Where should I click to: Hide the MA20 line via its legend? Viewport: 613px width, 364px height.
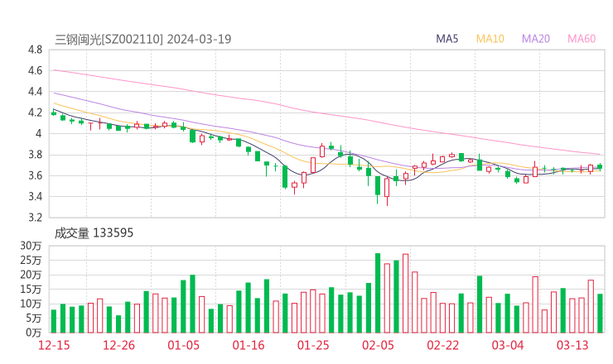click(536, 39)
